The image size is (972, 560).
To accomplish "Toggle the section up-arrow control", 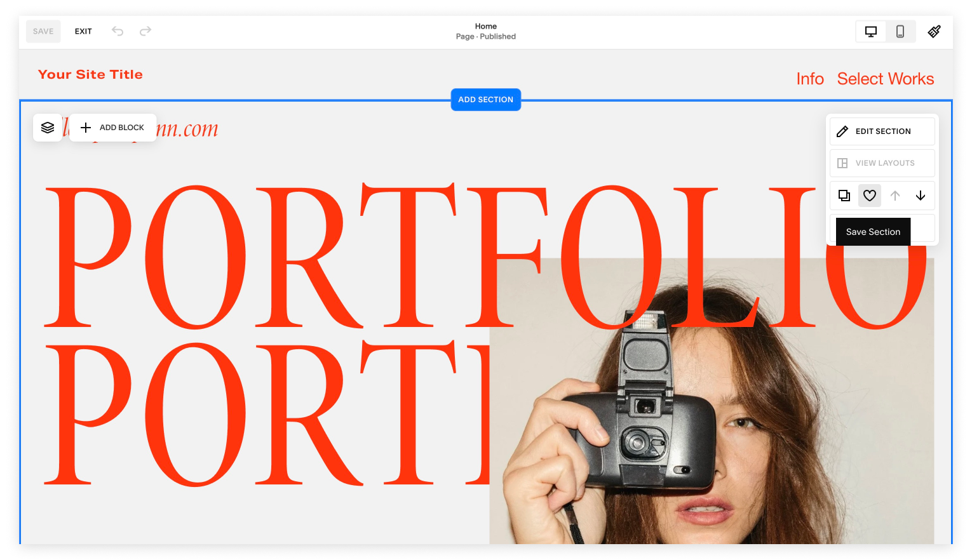I will (x=895, y=196).
